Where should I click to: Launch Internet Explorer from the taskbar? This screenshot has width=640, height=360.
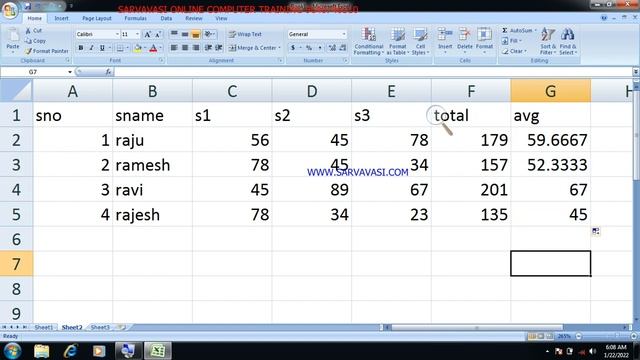pos(71,351)
